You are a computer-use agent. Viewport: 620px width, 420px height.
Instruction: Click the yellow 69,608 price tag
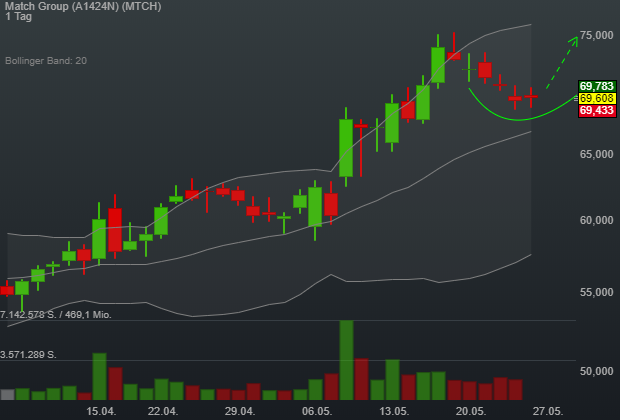597,98
